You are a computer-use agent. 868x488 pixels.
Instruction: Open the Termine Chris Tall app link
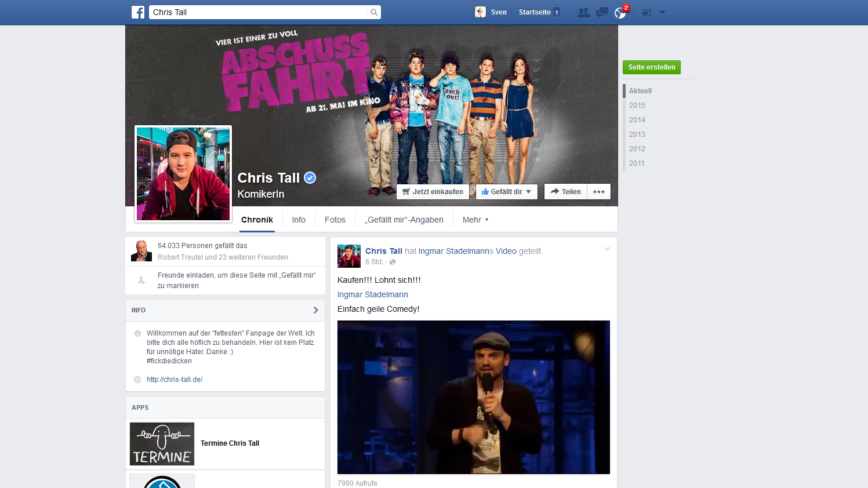pos(230,443)
